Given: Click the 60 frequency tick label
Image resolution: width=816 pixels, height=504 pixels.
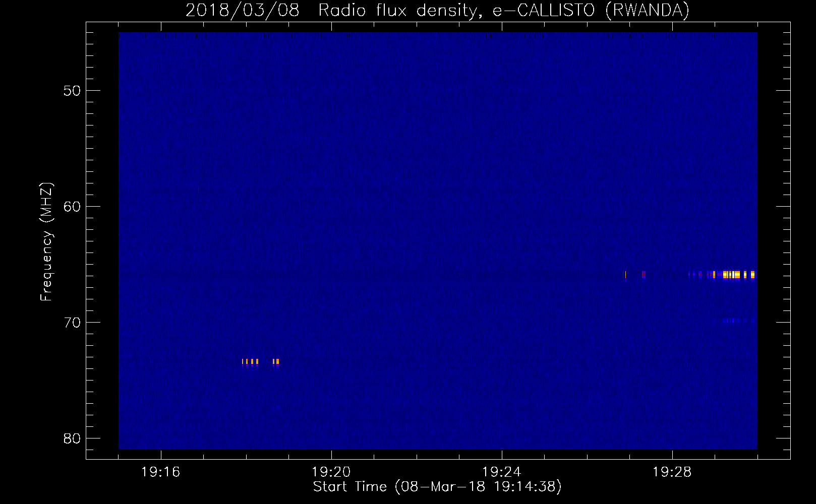Looking at the screenshot, I should (x=73, y=207).
